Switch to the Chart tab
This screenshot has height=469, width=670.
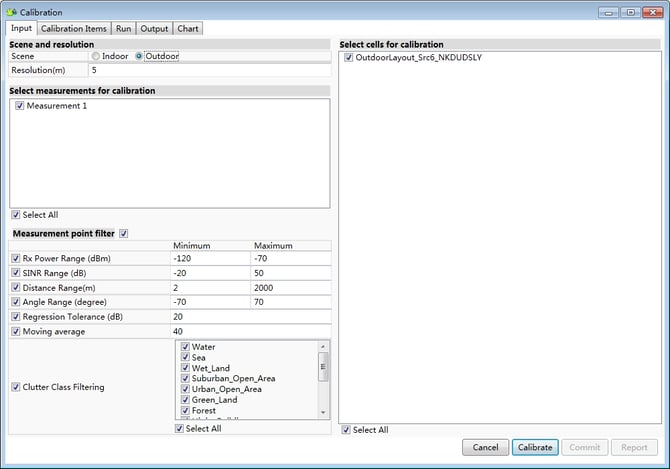tap(188, 29)
